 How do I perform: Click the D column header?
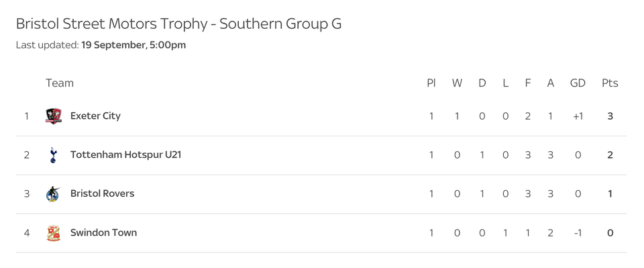coord(482,83)
